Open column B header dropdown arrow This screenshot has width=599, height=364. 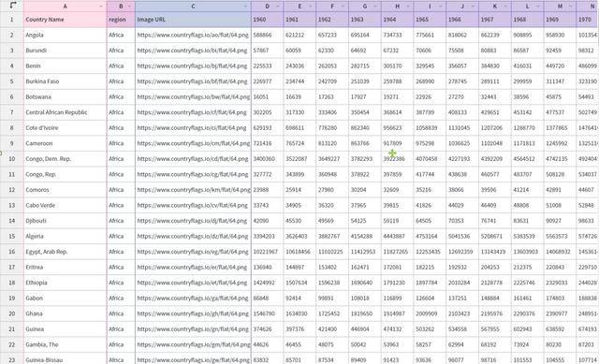pos(129,7)
